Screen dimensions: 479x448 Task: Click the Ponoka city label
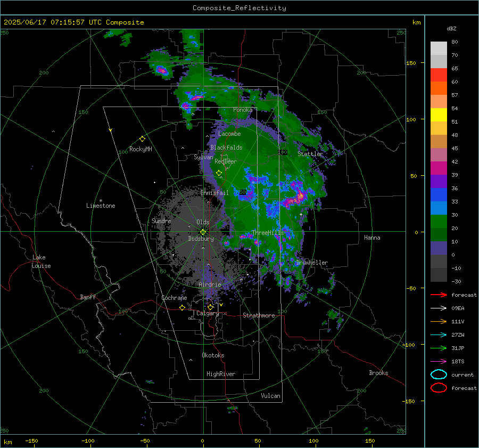click(x=243, y=110)
